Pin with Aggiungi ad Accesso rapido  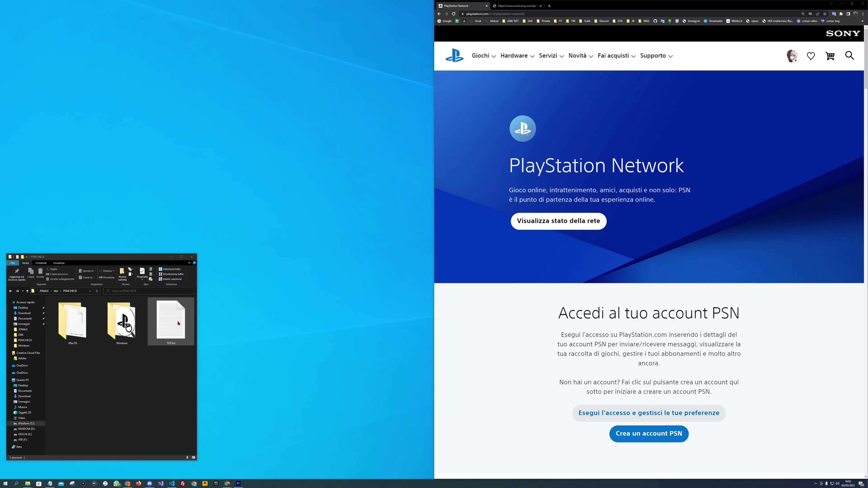tap(17, 274)
